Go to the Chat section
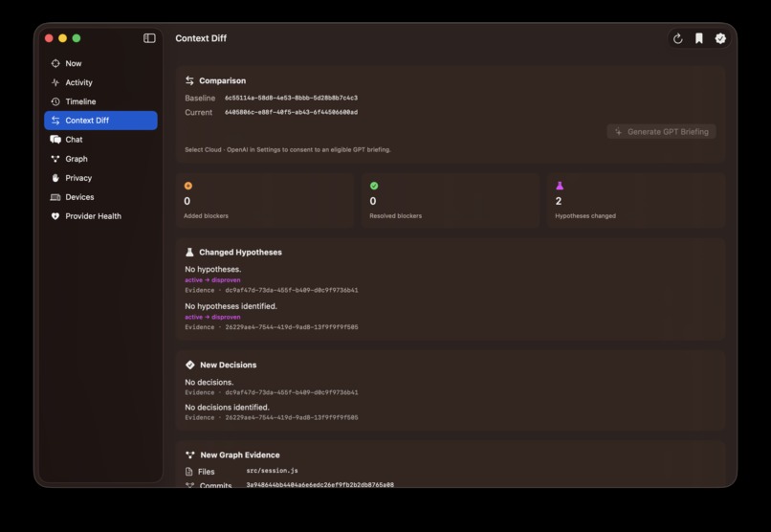This screenshot has width=771, height=532. pos(100,140)
